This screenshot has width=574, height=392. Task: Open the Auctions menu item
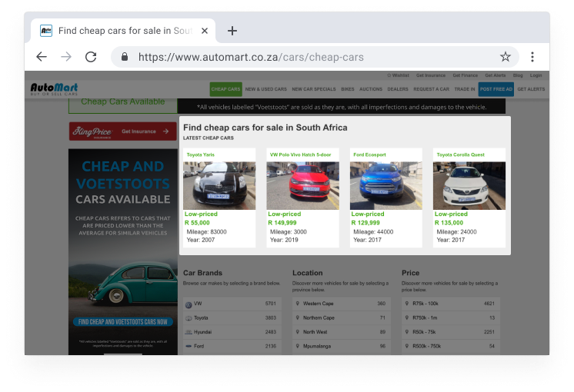pos(371,89)
